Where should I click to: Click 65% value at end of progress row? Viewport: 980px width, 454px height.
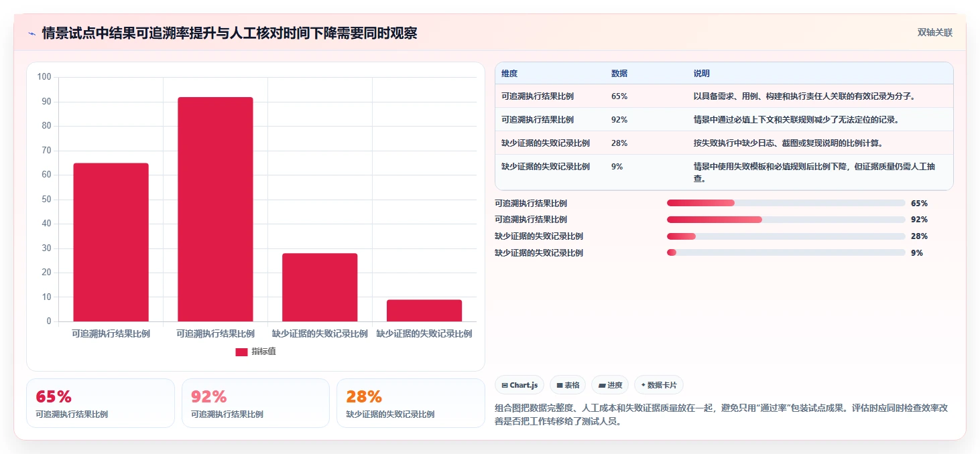919,204
